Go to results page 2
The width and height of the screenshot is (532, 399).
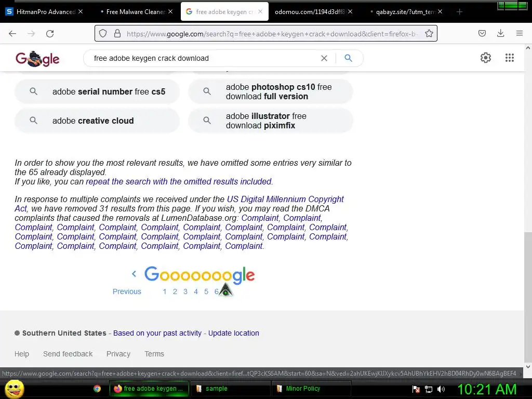175,291
